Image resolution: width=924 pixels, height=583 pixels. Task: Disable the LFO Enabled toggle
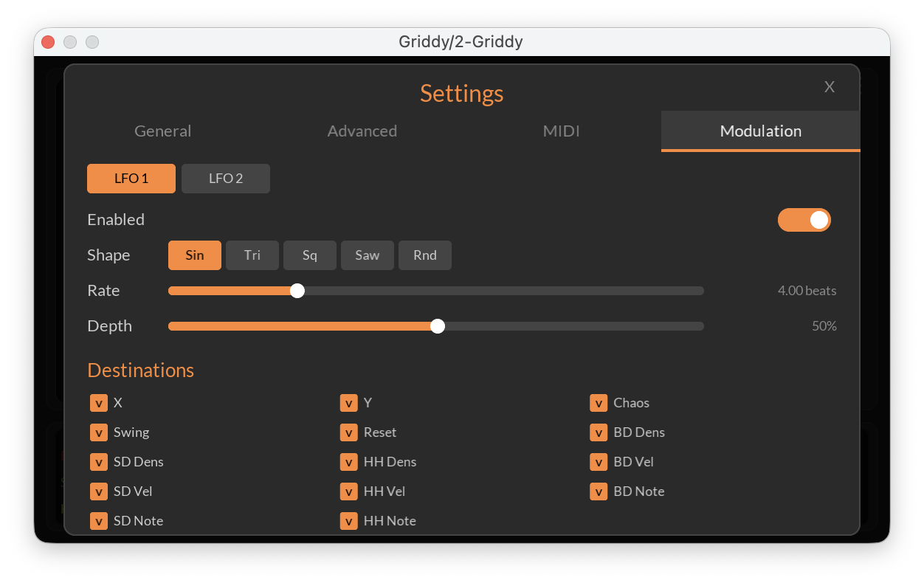click(804, 219)
